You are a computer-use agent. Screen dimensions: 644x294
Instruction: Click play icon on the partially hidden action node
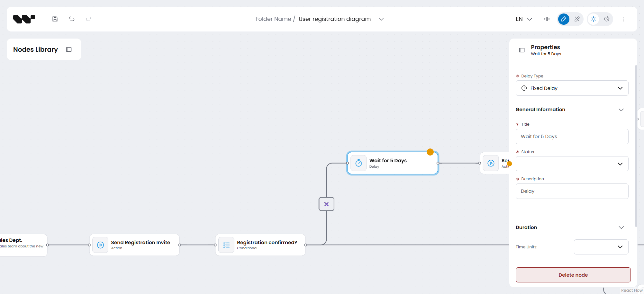click(x=491, y=163)
